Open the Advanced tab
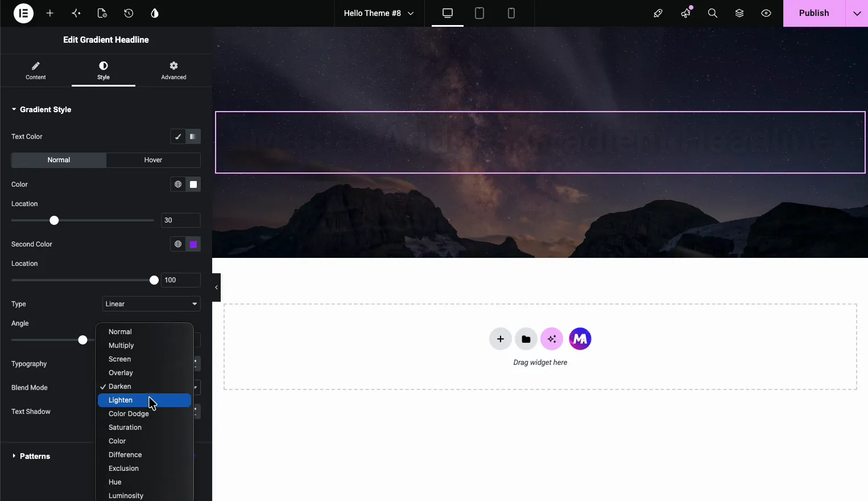Image resolution: width=868 pixels, height=501 pixels. [173, 71]
